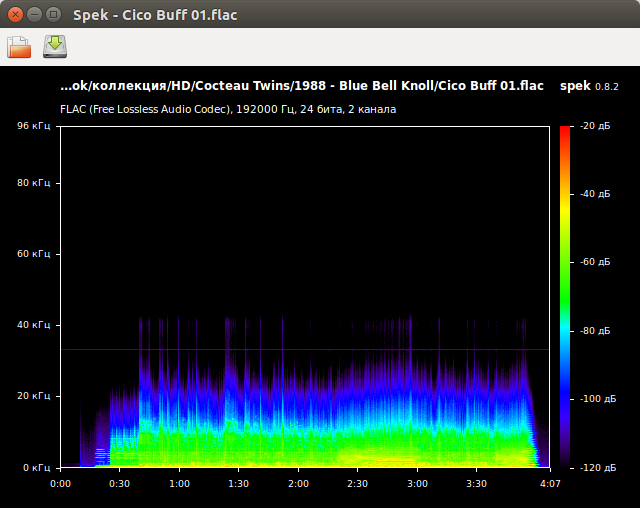This screenshot has height=508, width=640.
Task: Close the Spek window
Action: (x=14, y=15)
